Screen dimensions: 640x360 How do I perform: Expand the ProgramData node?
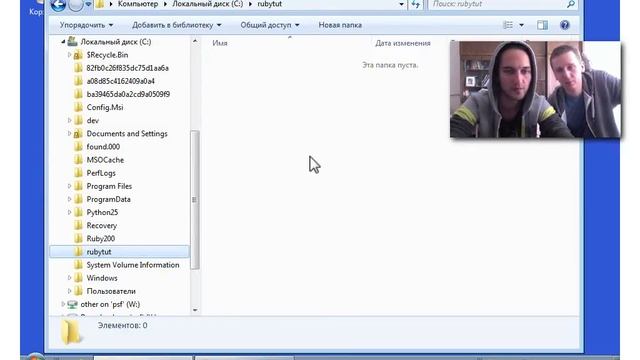[x=69, y=199]
